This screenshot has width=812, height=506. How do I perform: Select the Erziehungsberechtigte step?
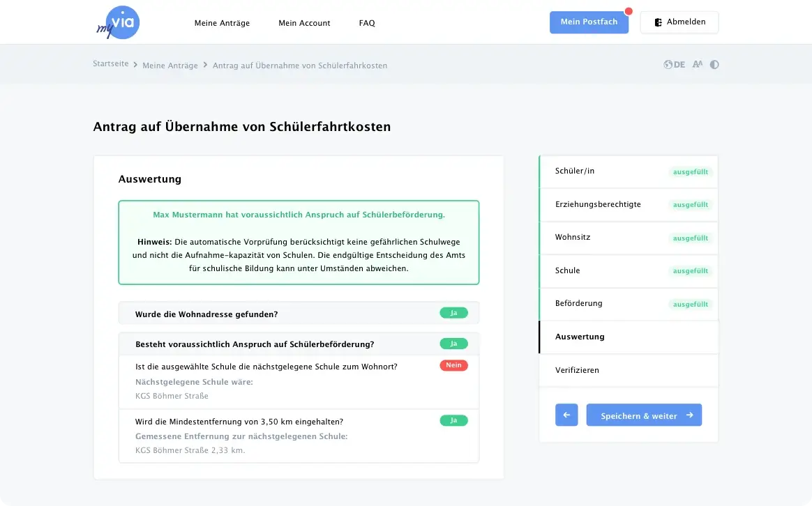click(598, 205)
